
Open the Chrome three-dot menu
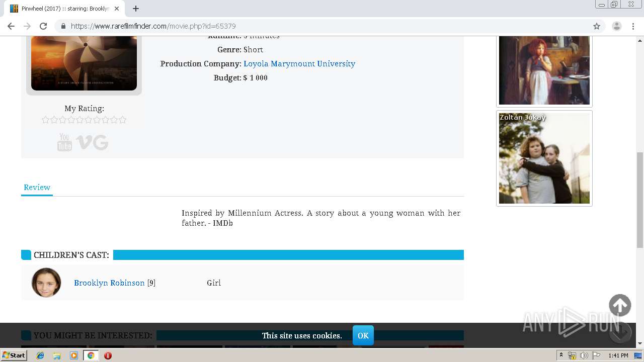point(633,26)
